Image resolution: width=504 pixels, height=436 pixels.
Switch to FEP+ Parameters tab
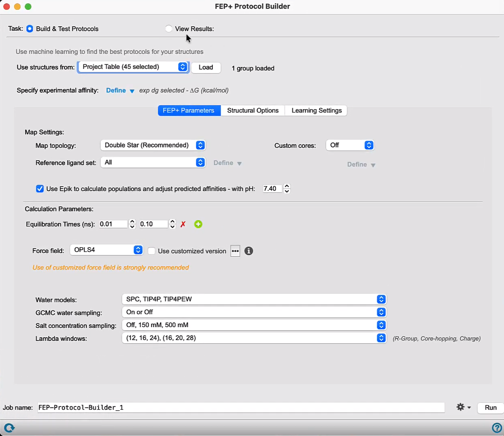(189, 111)
